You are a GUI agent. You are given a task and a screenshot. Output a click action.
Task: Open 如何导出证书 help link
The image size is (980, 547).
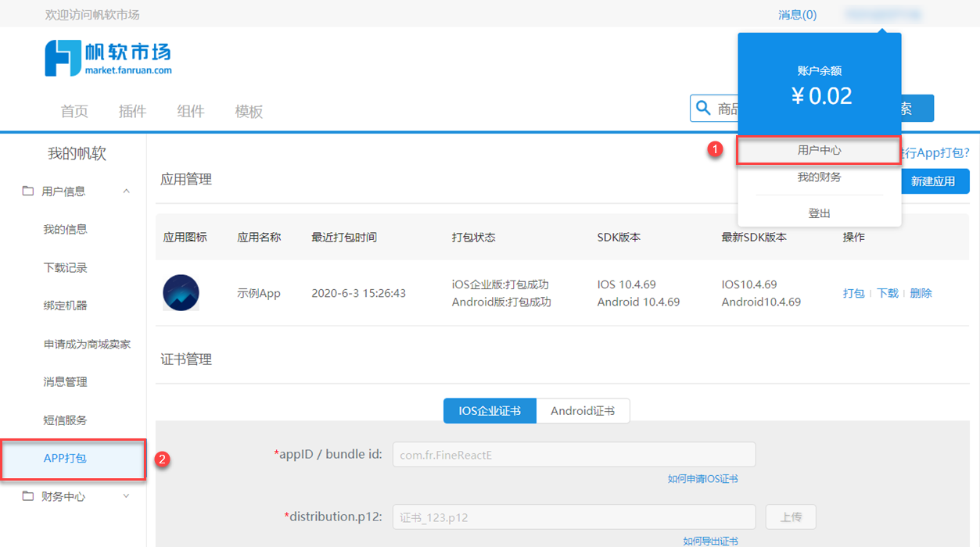pyautogui.click(x=710, y=541)
